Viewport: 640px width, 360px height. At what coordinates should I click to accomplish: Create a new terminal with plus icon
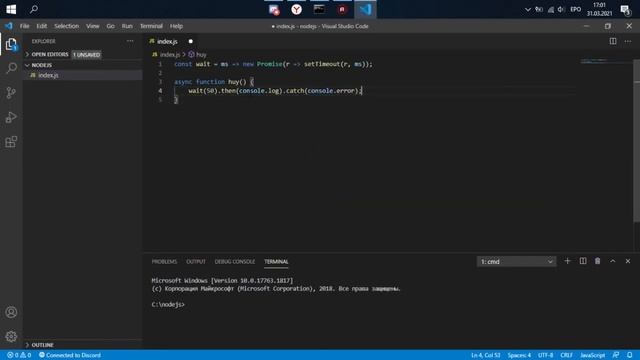click(x=567, y=261)
